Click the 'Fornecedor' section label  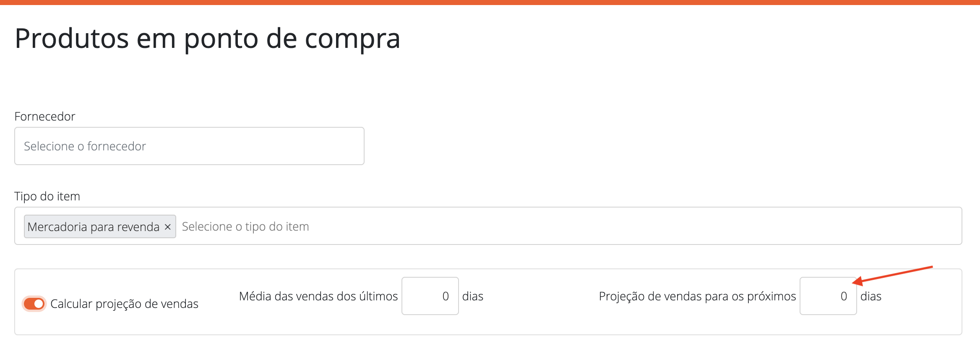coord(45,116)
